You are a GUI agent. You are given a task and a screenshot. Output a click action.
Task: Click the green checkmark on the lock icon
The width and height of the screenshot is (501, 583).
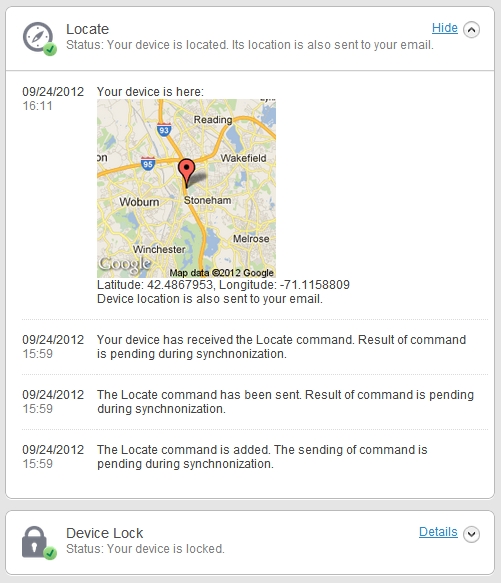point(50,553)
